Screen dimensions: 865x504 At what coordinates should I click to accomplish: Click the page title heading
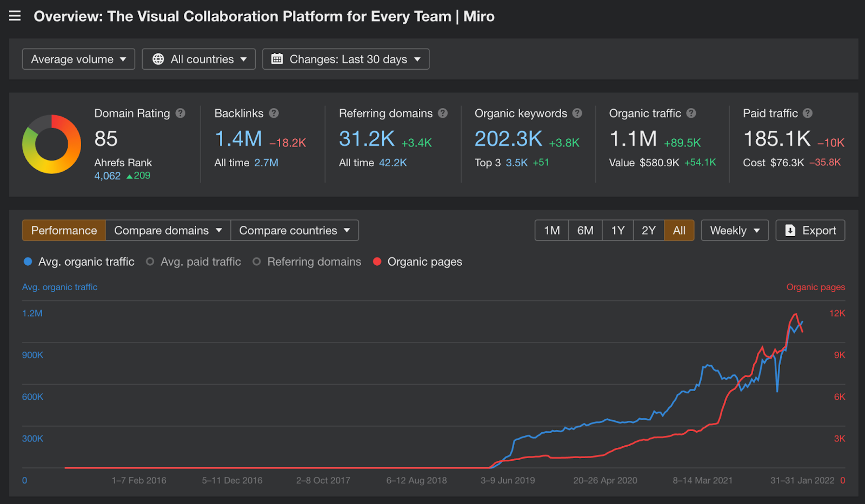coord(264,16)
